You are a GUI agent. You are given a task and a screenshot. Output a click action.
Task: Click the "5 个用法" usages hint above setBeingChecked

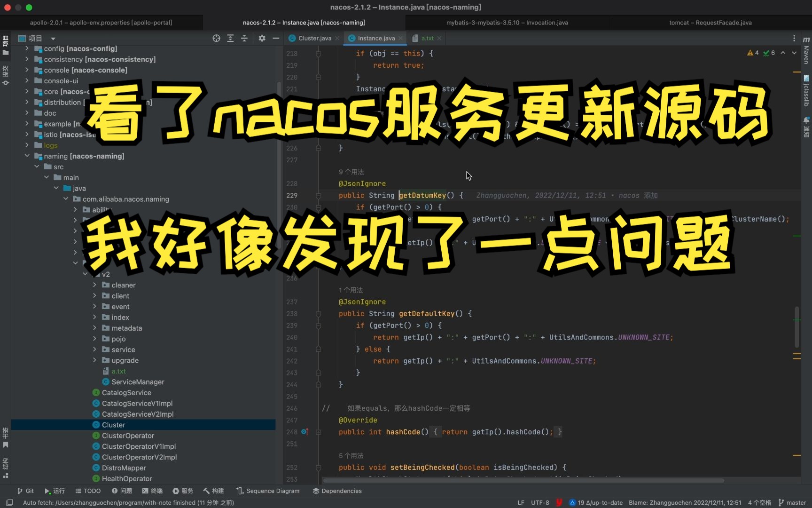pos(351,456)
